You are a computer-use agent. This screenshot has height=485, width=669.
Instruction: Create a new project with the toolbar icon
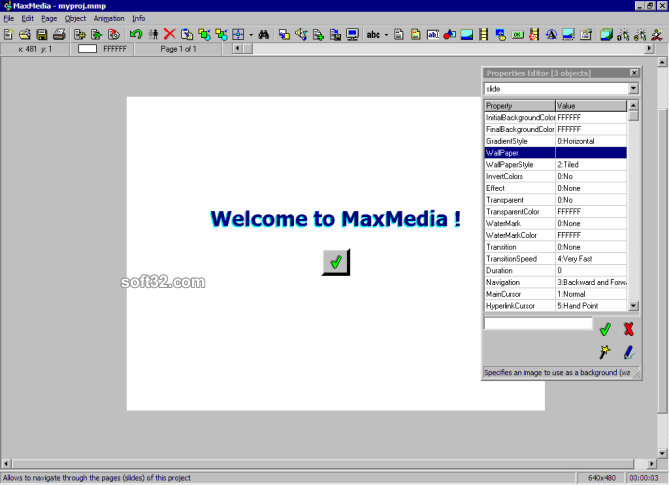[8, 35]
